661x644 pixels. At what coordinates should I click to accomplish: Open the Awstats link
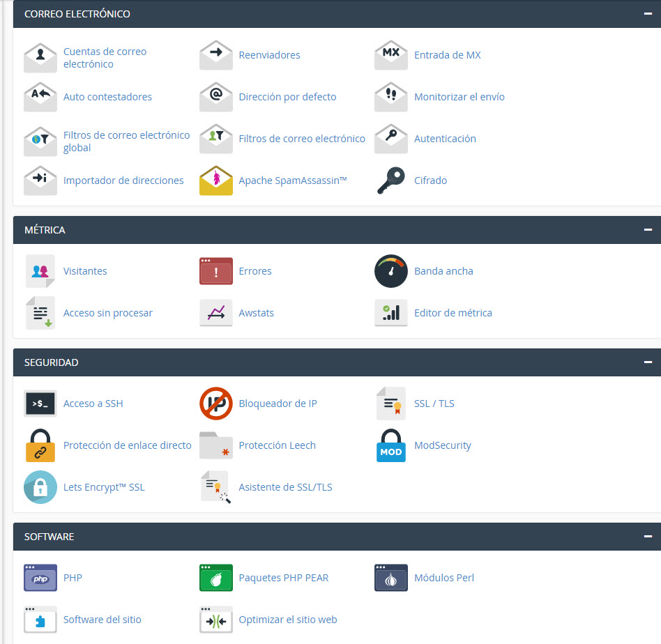[x=256, y=313]
